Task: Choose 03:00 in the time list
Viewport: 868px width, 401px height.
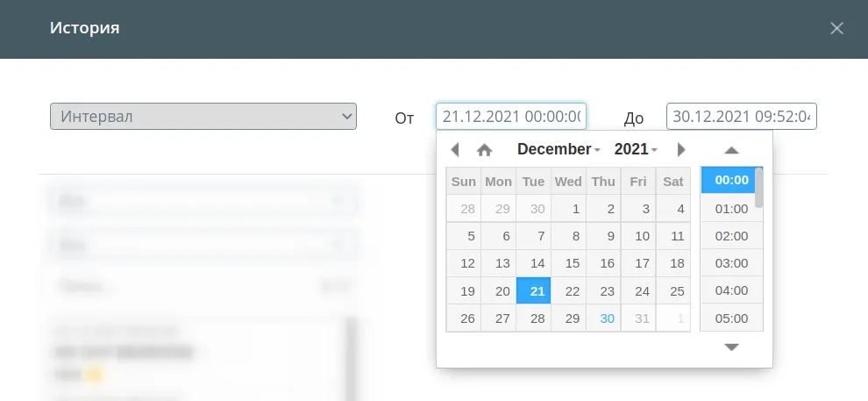Action: [x=731, y=263]
